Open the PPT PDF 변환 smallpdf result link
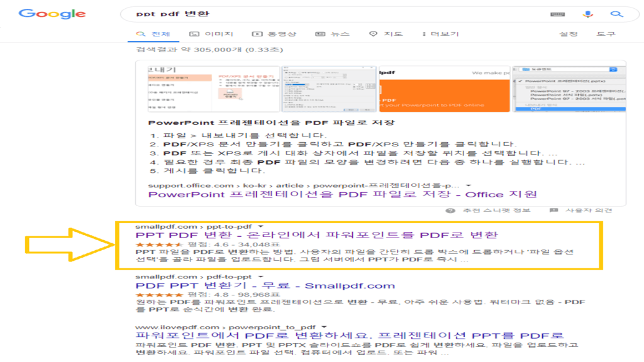 coord(316,235)
